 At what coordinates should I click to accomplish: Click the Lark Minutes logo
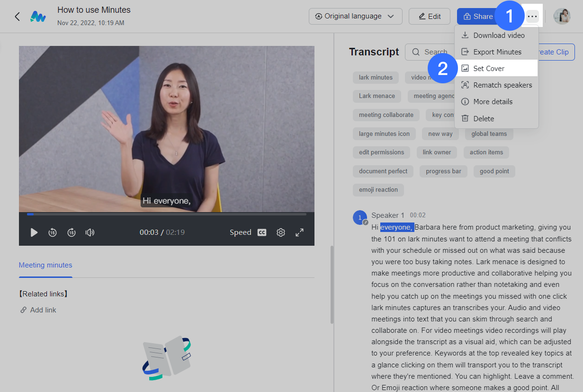pos(38,16)
